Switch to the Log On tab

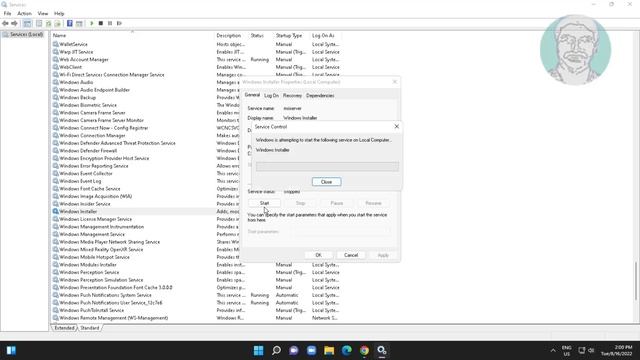point(271,96)
